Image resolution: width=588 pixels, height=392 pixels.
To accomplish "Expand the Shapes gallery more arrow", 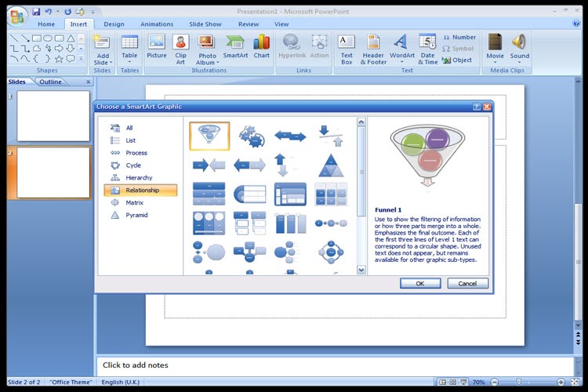I will point(81,59).
